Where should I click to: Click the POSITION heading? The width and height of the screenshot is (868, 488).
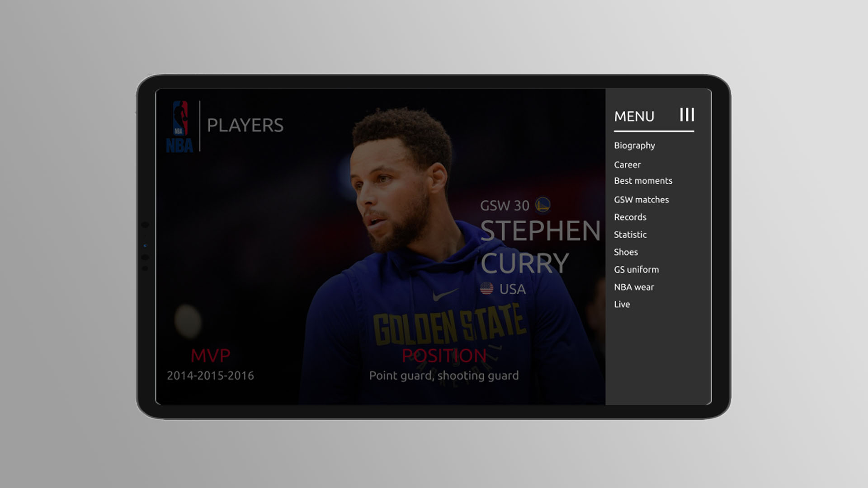point(444,356)
